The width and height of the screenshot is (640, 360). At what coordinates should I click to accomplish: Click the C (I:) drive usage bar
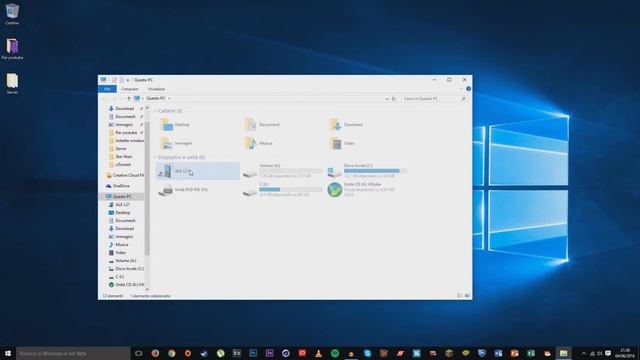click(291, 189)
